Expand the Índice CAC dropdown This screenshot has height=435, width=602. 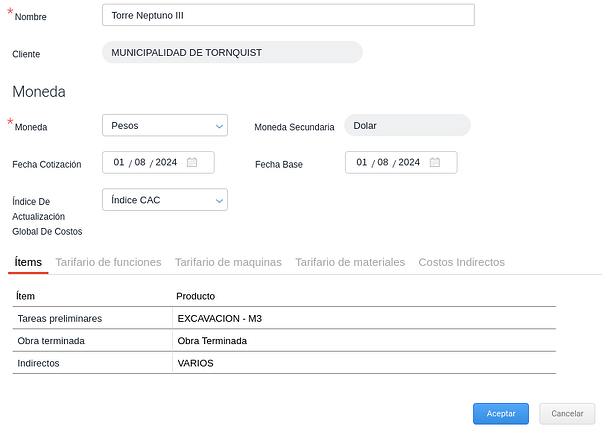[165, 200]
